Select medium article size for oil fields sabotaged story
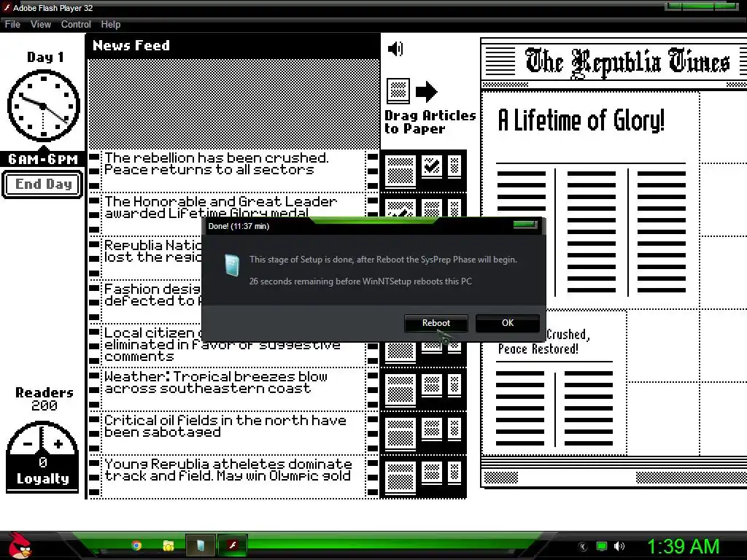The width and height of the screenshot is (747, 560). [432, 429]
